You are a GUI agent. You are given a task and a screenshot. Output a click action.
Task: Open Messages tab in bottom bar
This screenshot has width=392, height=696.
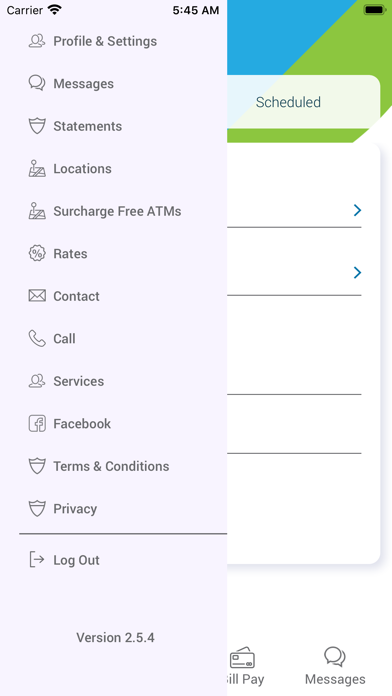(335, 666)
